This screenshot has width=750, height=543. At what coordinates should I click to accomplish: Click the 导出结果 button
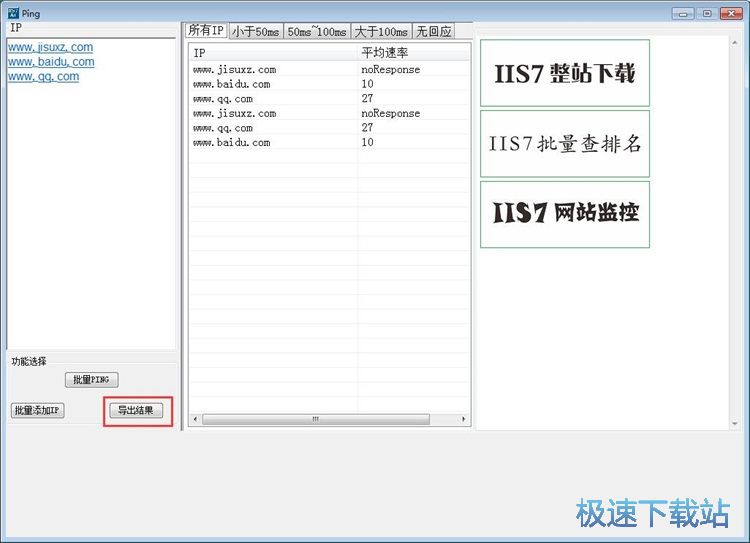pyautogui.click(x=136, y=410)
